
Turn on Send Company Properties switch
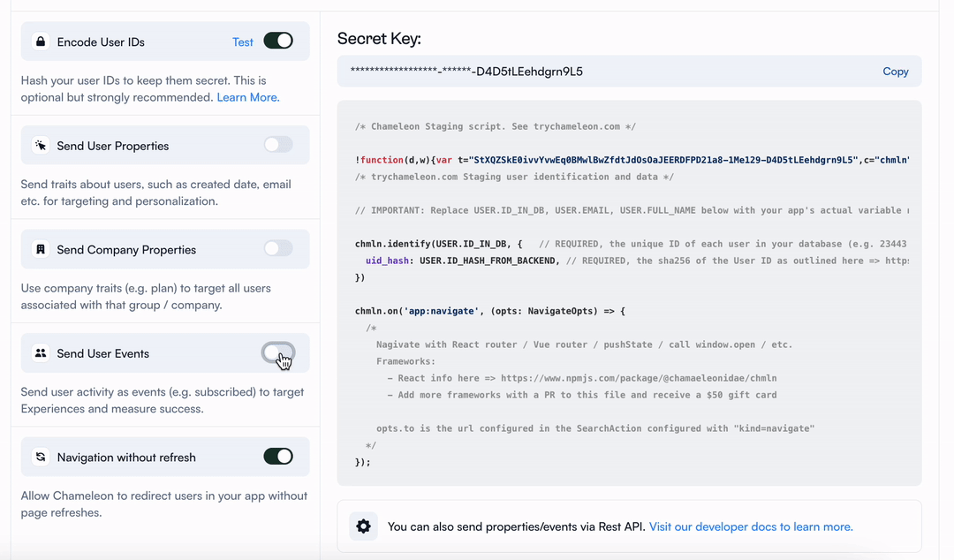pos(278,248)
